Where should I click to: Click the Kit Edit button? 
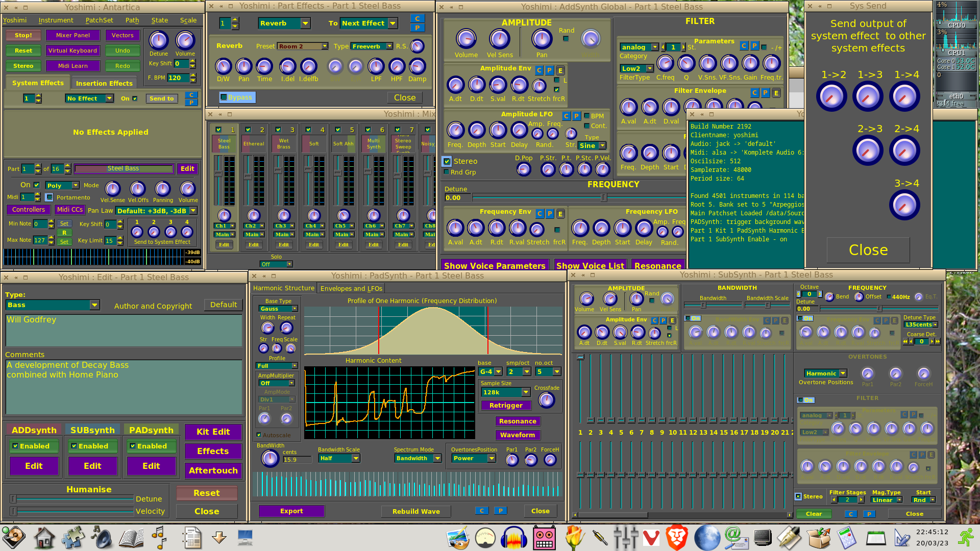(x=213, y=432)
